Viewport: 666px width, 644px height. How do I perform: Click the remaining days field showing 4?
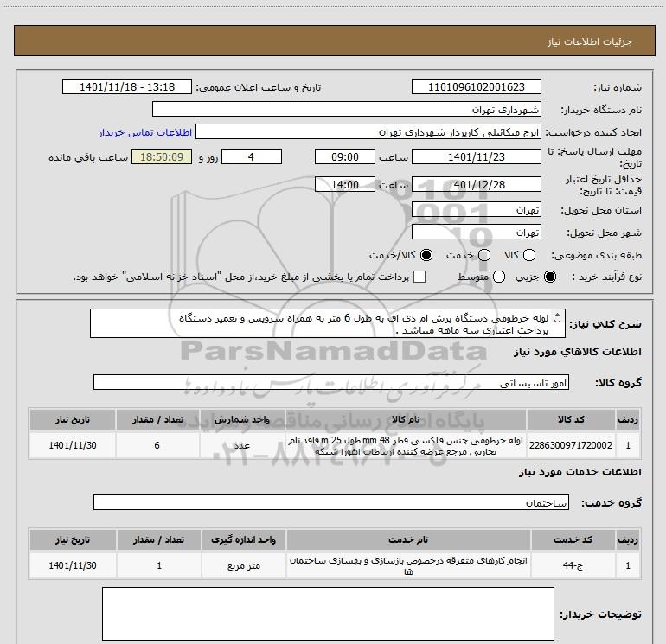252,156
